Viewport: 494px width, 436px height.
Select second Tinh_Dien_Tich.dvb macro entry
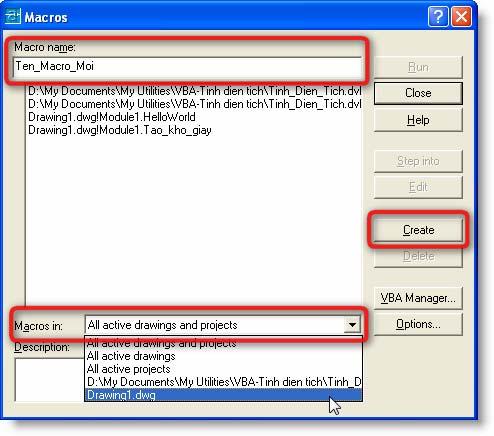(x=195, y=104)
